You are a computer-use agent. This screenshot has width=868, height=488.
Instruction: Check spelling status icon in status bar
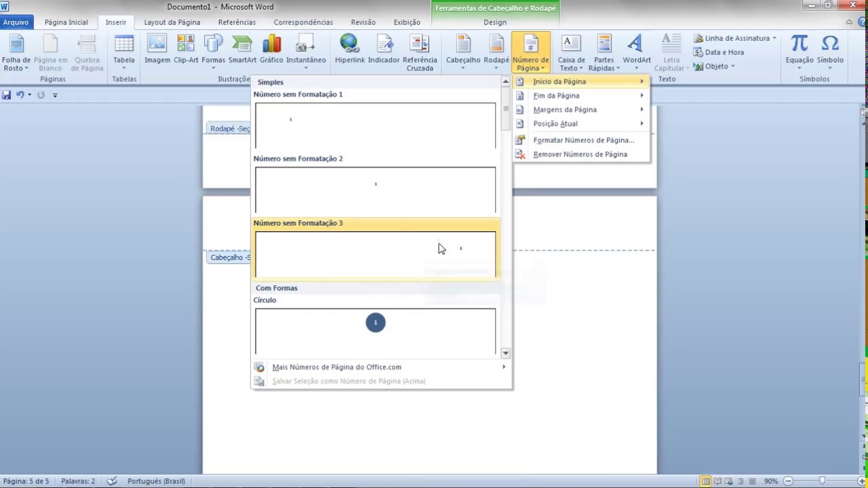112,481
